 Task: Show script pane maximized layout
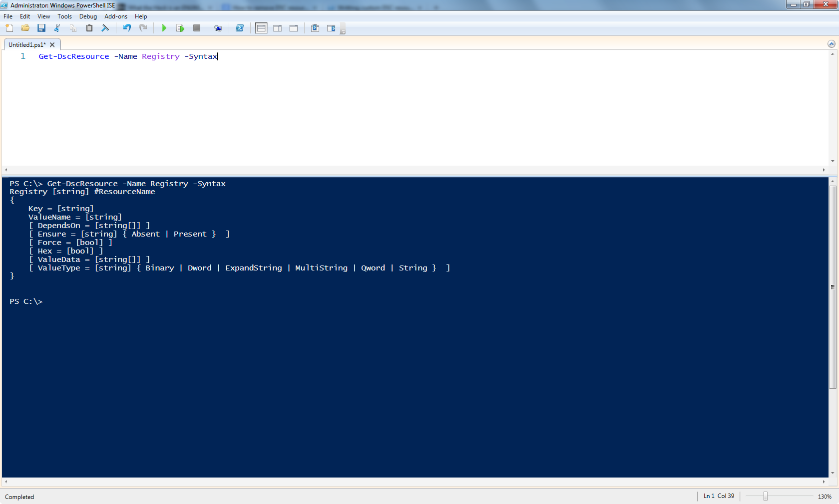pos(294,28)
